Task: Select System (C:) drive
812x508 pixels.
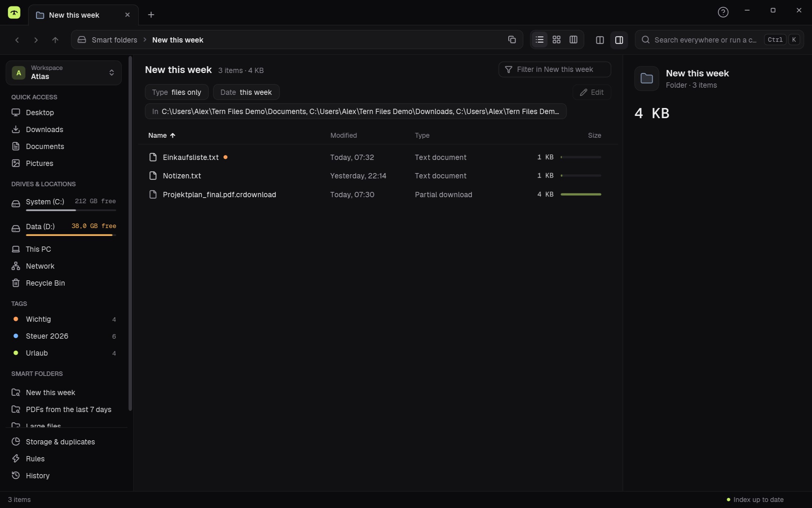Action: (64, 204)
